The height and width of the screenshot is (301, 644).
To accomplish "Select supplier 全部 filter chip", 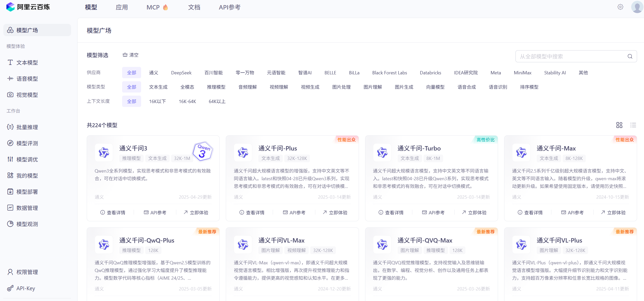I will click(x=132, y=73).
